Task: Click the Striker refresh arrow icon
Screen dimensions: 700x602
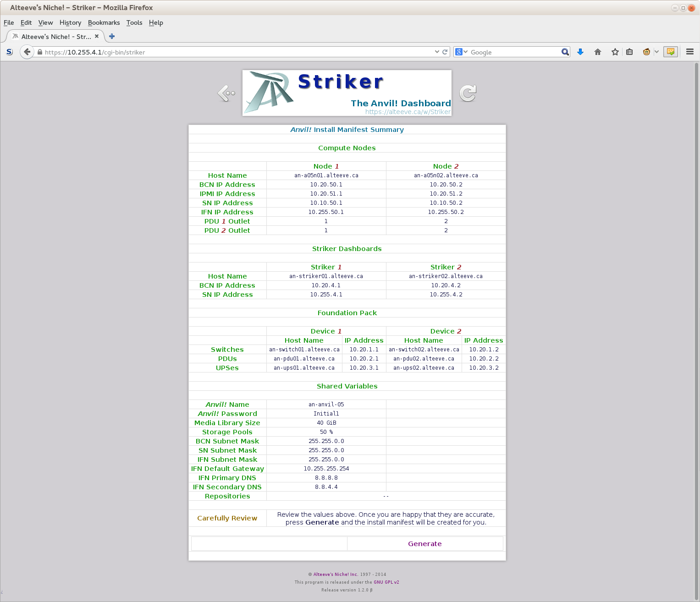Action: tap(468, 93)
